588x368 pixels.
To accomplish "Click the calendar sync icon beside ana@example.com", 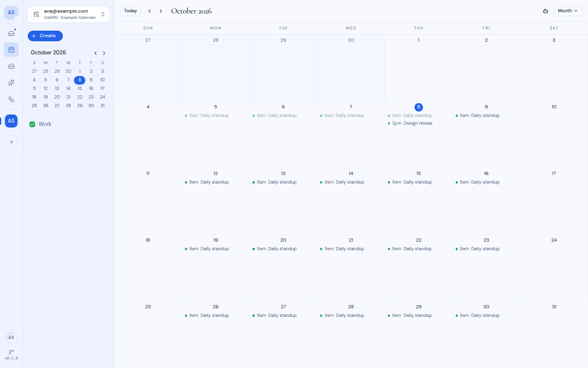I will pyautogui.click(x=36, y=14).
